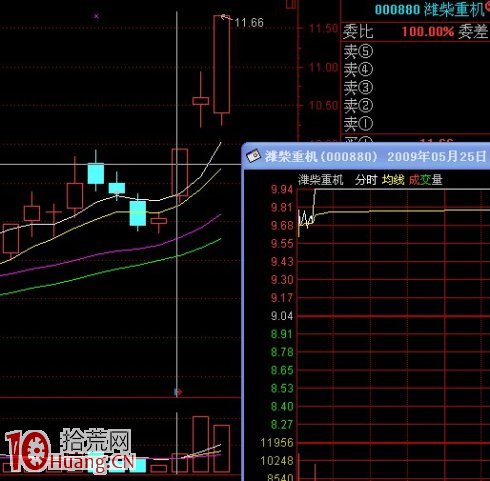Click the 11.00 price axis label

point(323,68)
